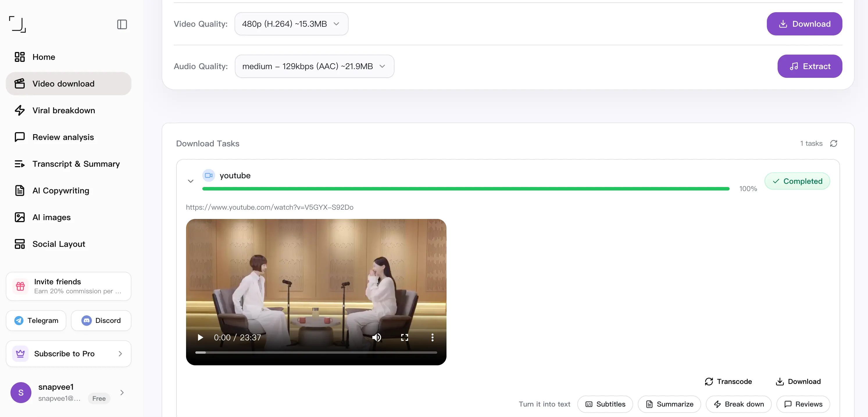Open AI images page
This screenshot has width=868, height=417.
tap(68, 217)
